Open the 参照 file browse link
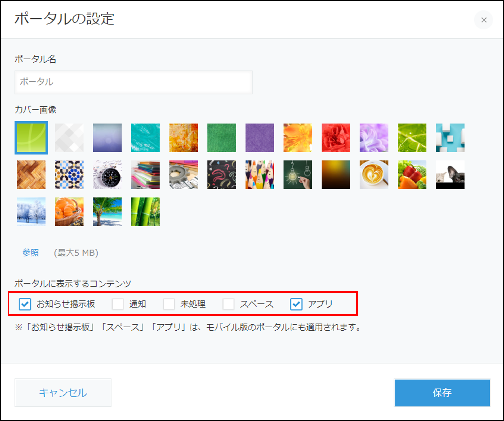The width and height of the screenshot is (504, 421). click(x=31, y=252)
